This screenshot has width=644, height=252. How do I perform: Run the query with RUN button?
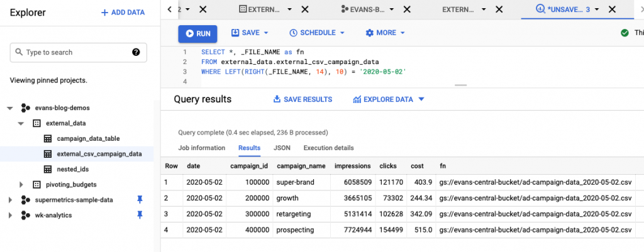tap(197, 33)
